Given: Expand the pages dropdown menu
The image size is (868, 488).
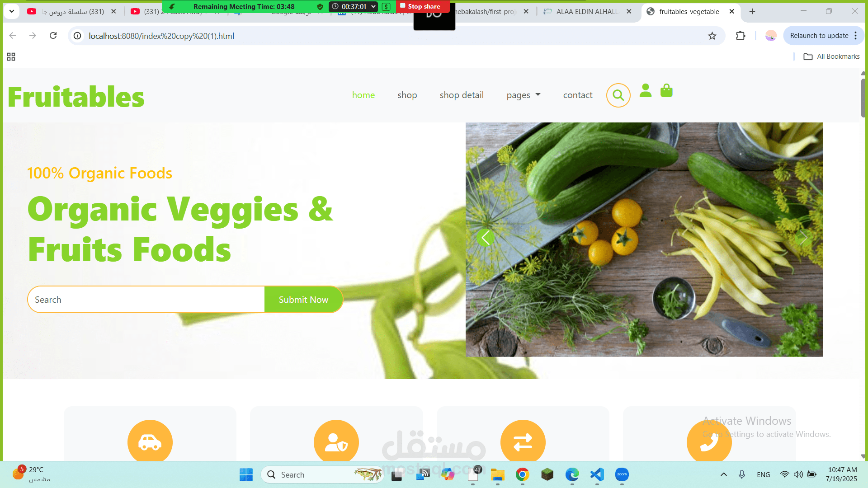Looking at the screenshot, I should pos(523,95).
